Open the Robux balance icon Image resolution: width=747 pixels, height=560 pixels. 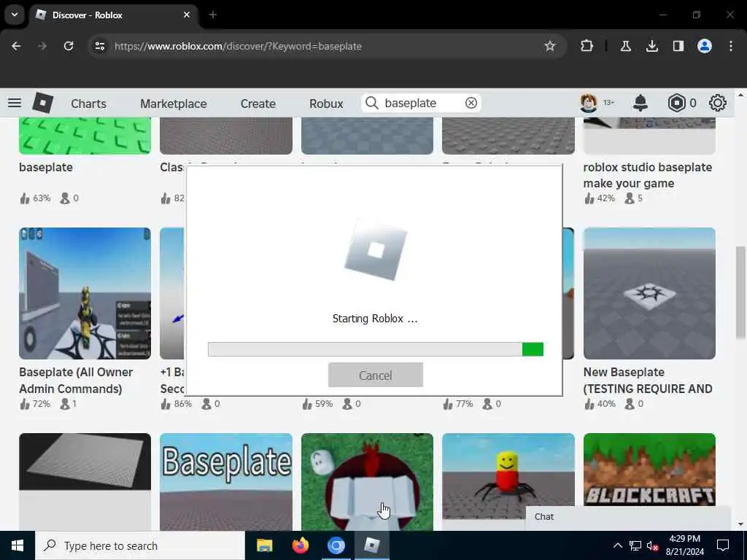point(676,103)
